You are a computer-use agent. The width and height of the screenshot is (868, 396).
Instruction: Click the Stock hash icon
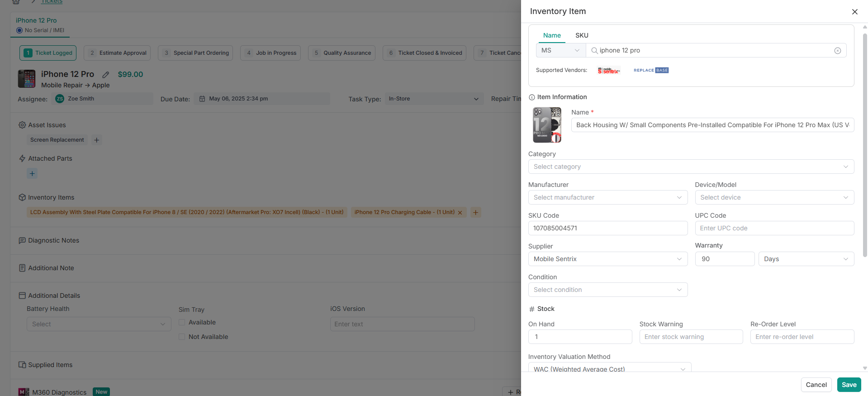point(532,309)
